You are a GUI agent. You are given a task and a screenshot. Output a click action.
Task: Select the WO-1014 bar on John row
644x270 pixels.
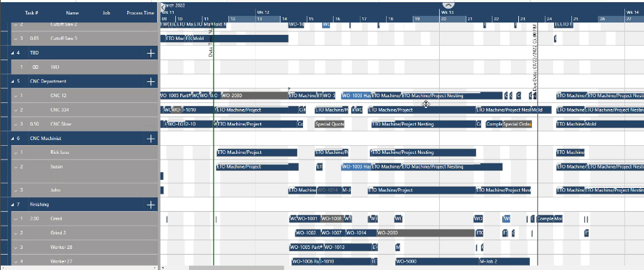[329, 190]
